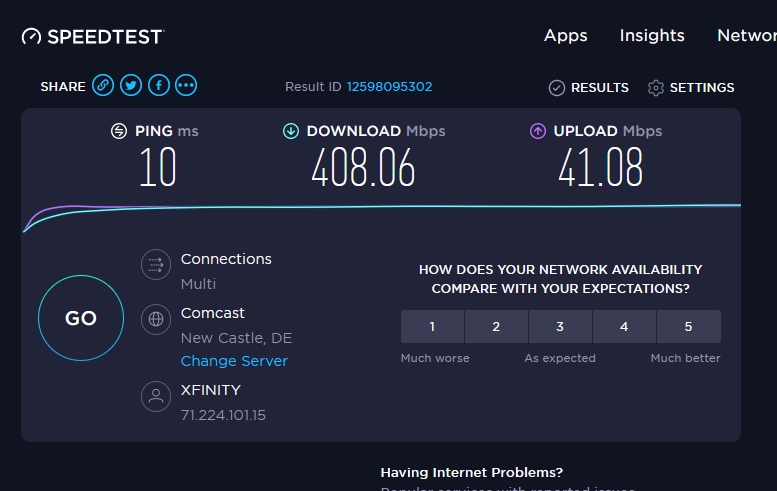Rate network availability as 3
The height and width of the screenshot is (491, 777).
(x=560, y=327)
